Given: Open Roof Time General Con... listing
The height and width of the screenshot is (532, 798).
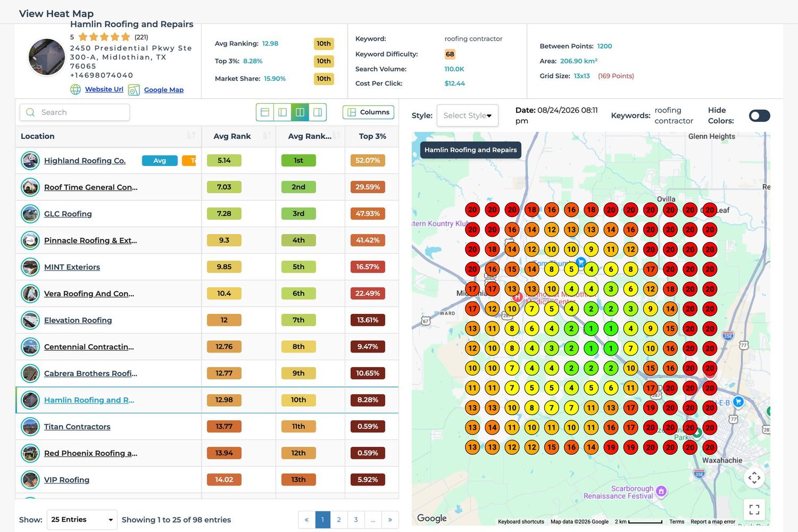Looking at the screenshot, I should coord(90,187).
